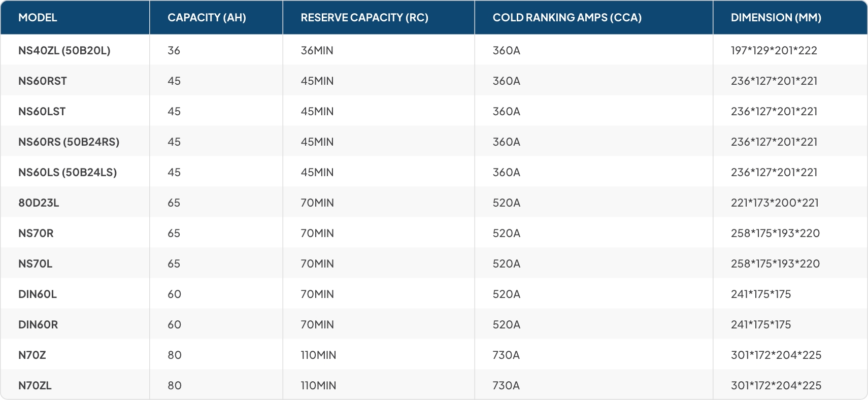Image resolution: width=868 pixels, height=400 pixels.
Task: Click the DIMENSION (MM) column header
Action: pos(776,18)
